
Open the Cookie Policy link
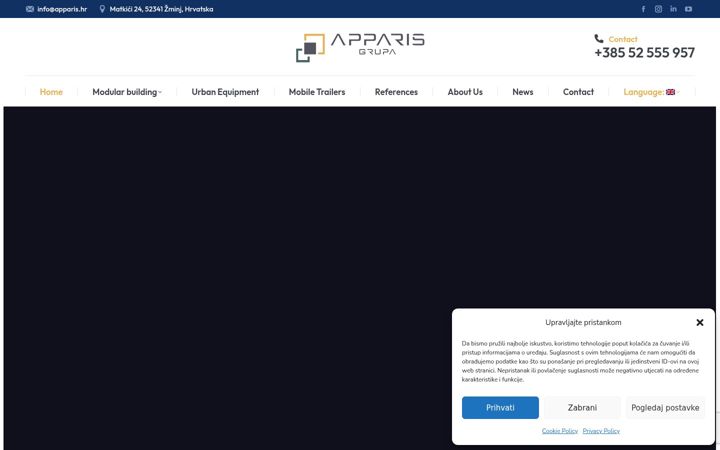coord(560,431)
